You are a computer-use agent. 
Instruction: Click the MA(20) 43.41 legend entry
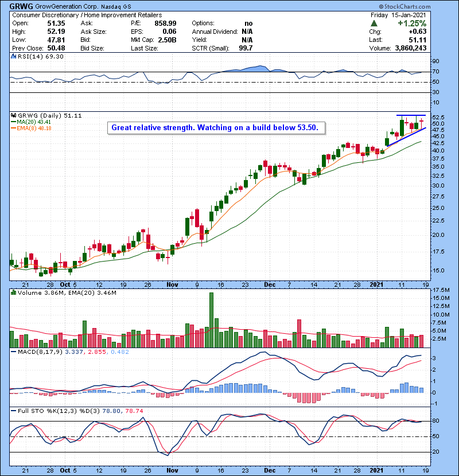pyautogui.click(x=31, y=122)
